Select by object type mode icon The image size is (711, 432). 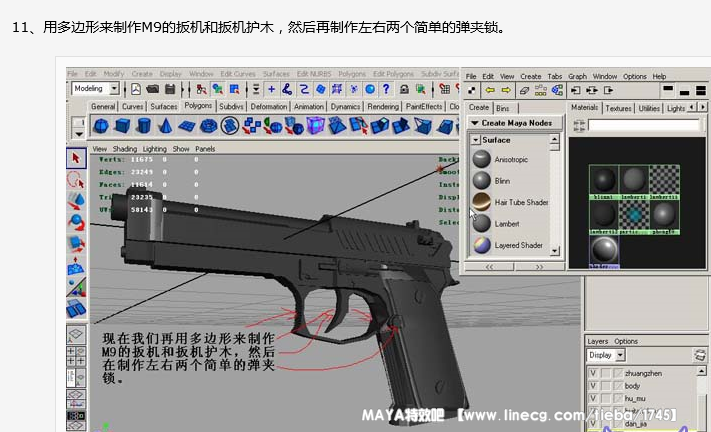click(218, 89)
